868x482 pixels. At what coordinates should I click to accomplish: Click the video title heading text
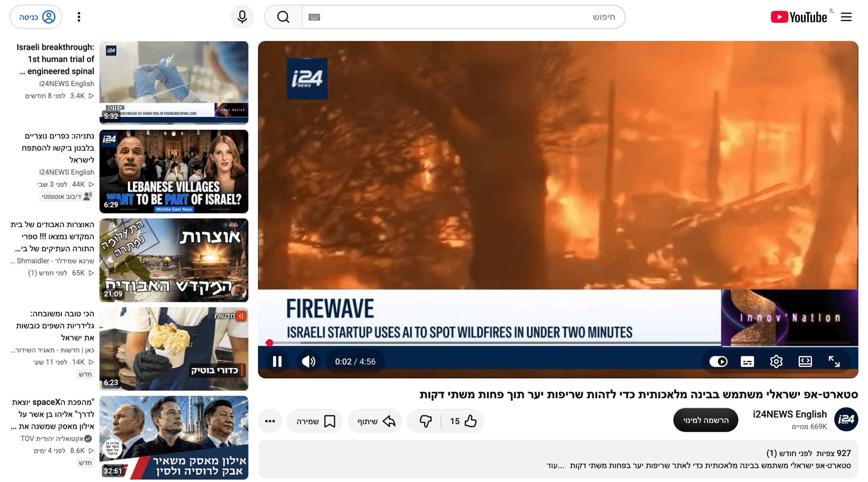coord(638,394)
